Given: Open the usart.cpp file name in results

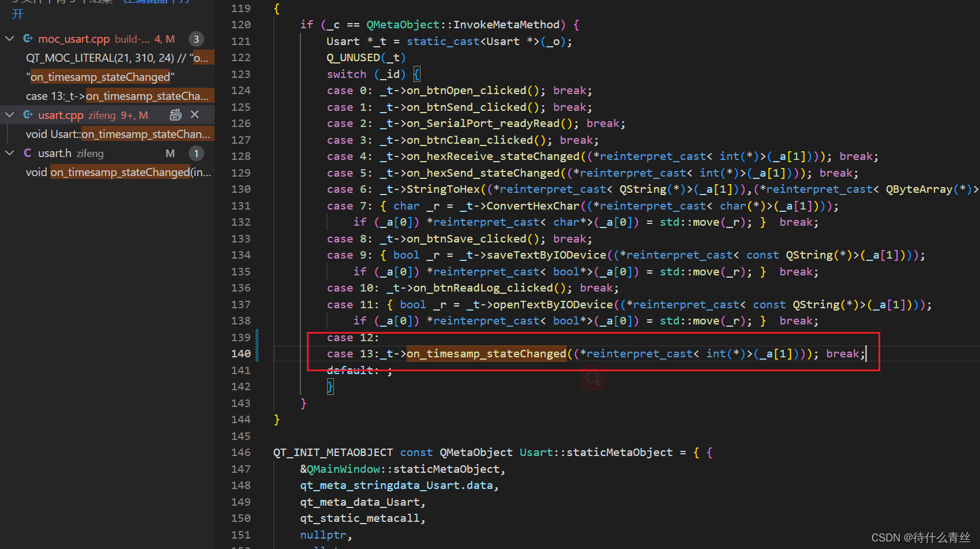Looking at the screenshot, I should (61, 115).
